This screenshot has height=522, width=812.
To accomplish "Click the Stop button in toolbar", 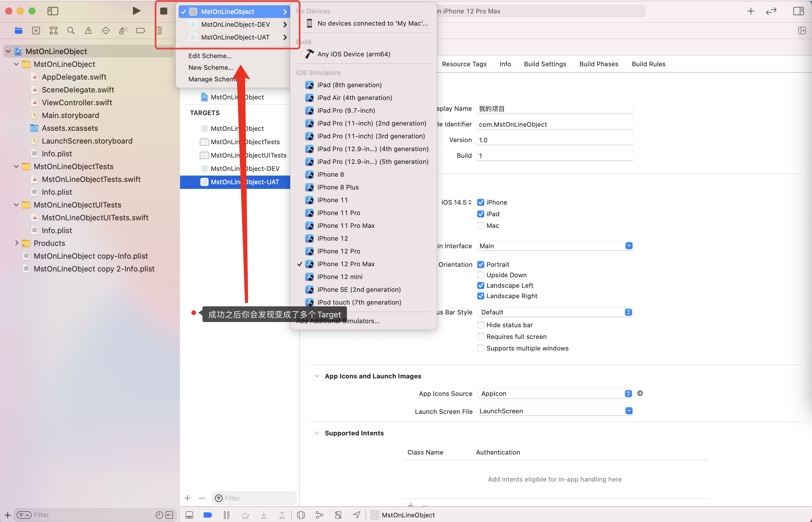I will click(164, 11).
